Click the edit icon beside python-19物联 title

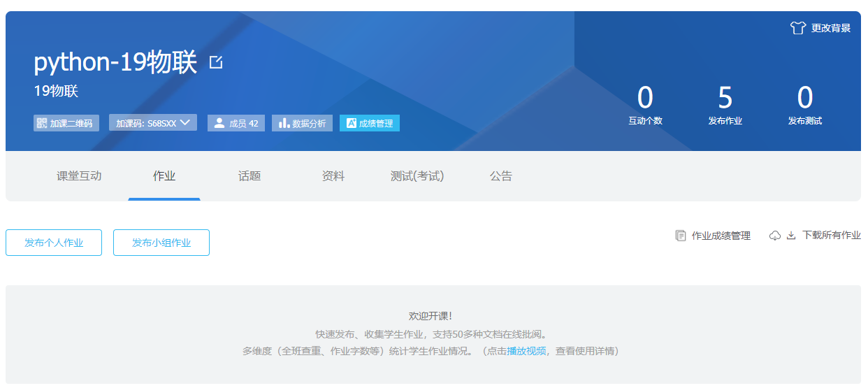(x=216, y=63)
